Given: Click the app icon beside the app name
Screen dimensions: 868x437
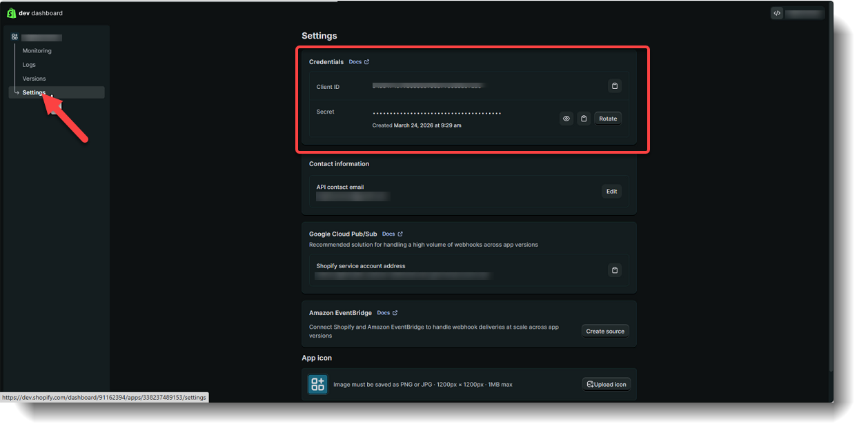Looking at the screenshot, I should [x=15, y=37].
